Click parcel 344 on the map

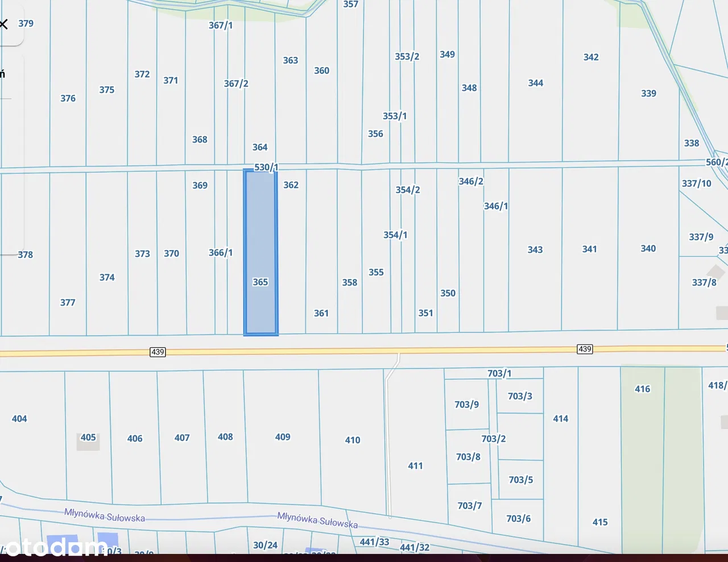click(535, 83)
